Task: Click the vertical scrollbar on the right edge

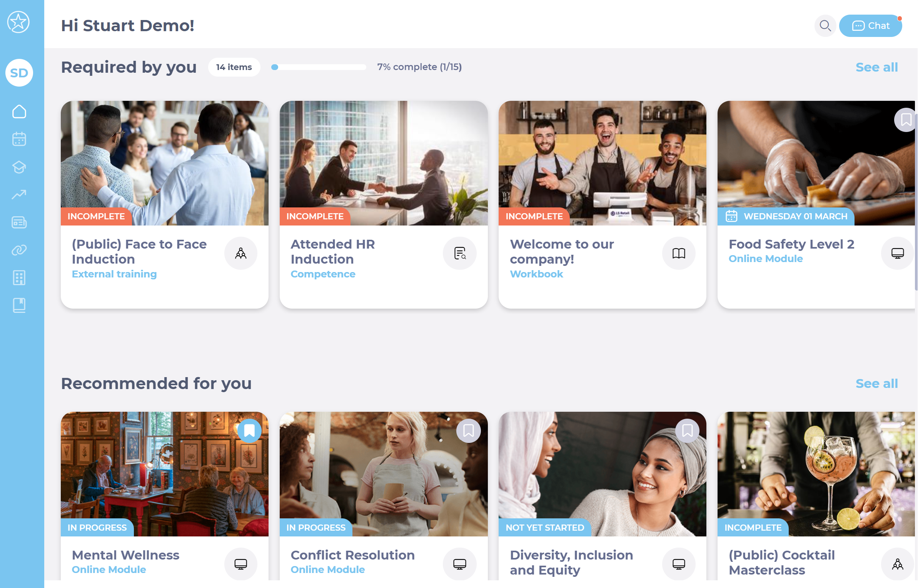Action: pos(916,202)
